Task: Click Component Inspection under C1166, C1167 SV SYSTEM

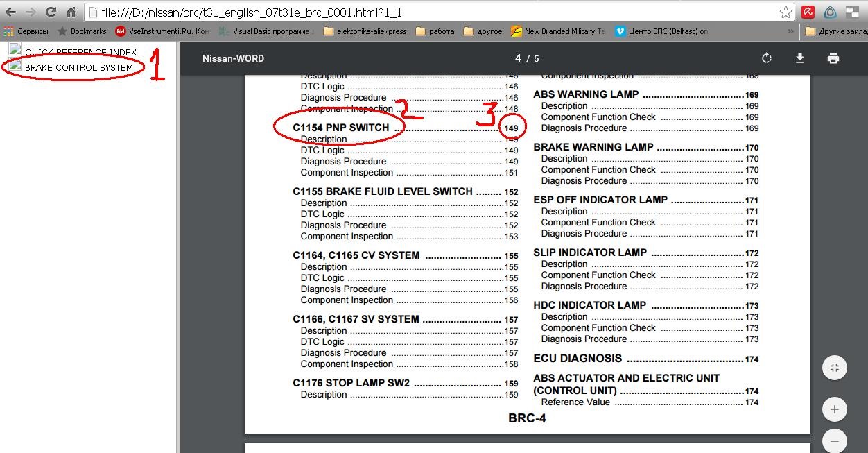Action: click(347, 364)
